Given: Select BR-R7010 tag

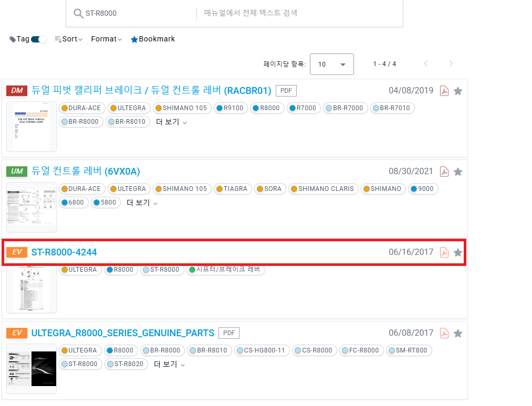Looking at the screenshot, I should click(392, 108).
